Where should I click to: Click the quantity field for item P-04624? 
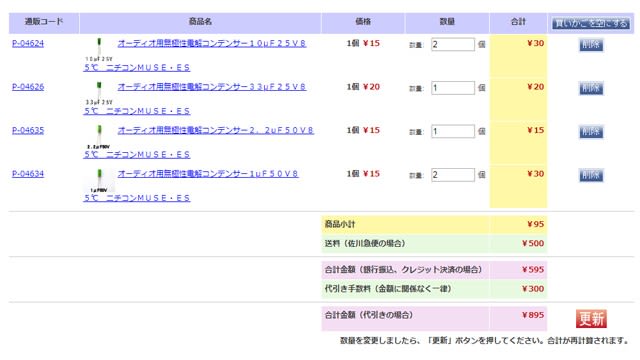453,44
